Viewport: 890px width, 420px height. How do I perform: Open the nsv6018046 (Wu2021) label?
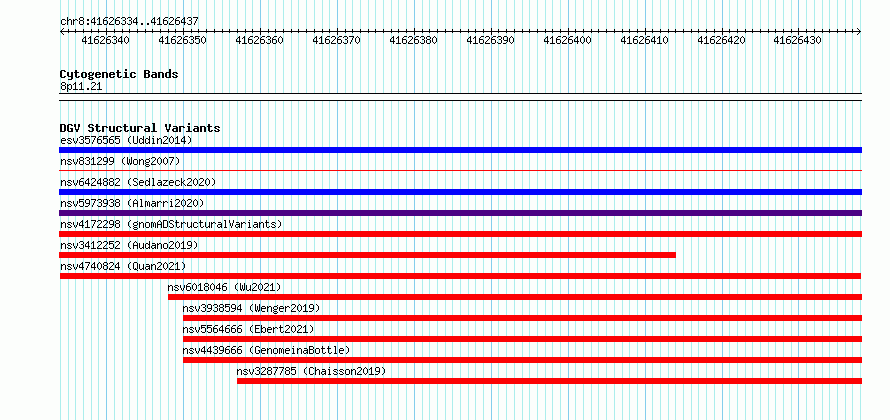click(x=224, y=287)
